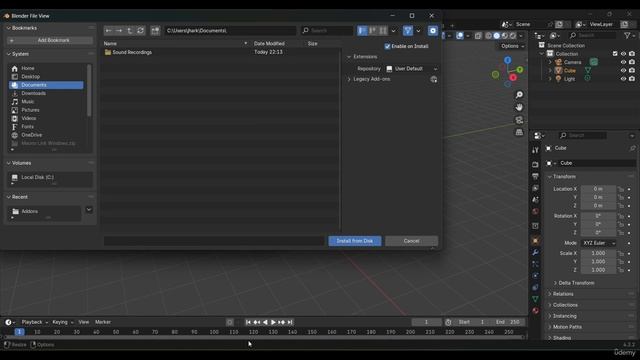Click viewport pan hand gizmo
Viewport: 640px width, 360px height.
pyautogui.click(x=519, y=107)
